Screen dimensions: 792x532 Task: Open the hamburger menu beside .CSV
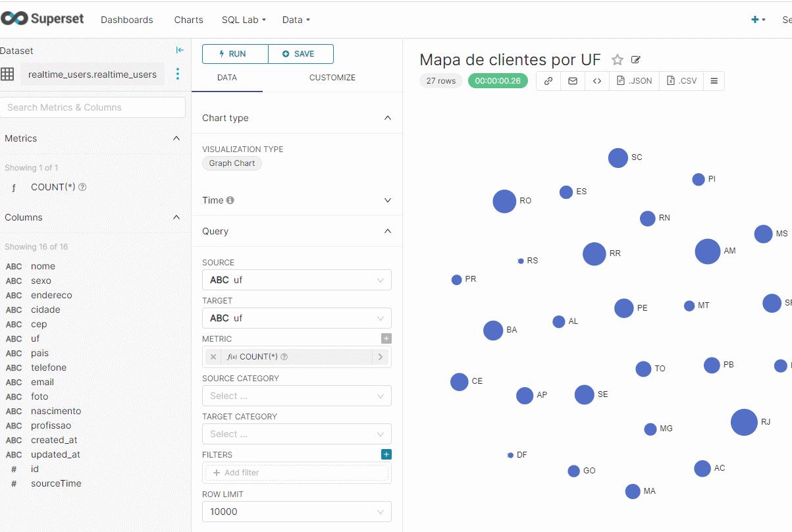pyautogui.click(x=714, y=81)
